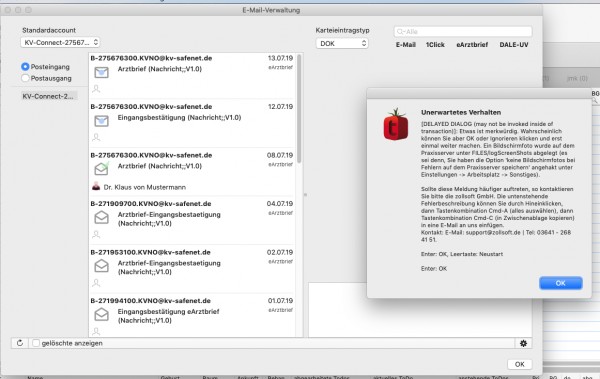600x379 pixels.
Task: Select the Postausgang radio button
Action: 25,78
